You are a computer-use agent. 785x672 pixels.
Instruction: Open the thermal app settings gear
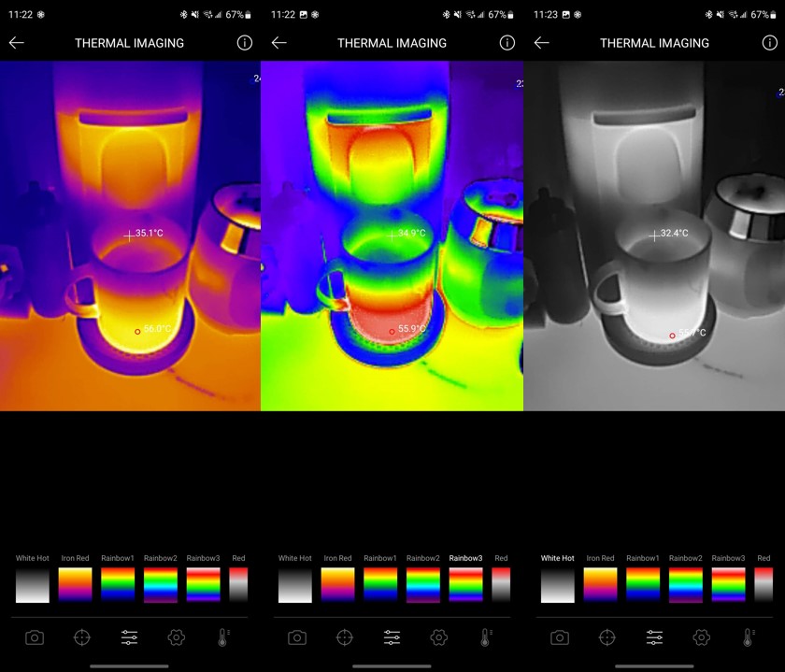click(x=176, y=636)
